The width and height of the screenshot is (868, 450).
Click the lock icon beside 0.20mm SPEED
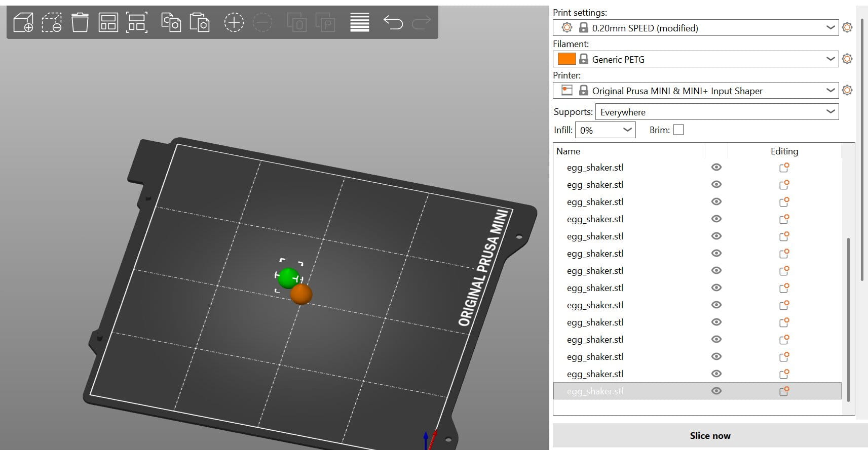584,27
